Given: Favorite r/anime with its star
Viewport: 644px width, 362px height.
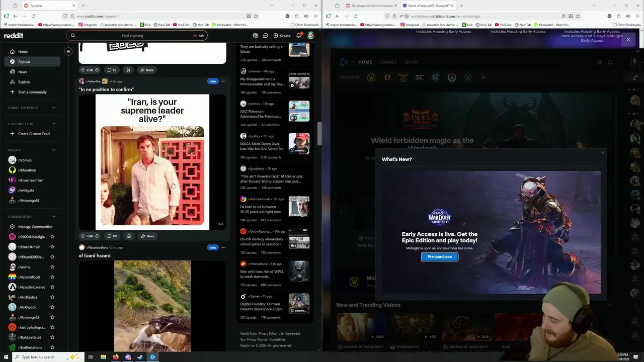Looking at the screenshot, I should [52, 267].
